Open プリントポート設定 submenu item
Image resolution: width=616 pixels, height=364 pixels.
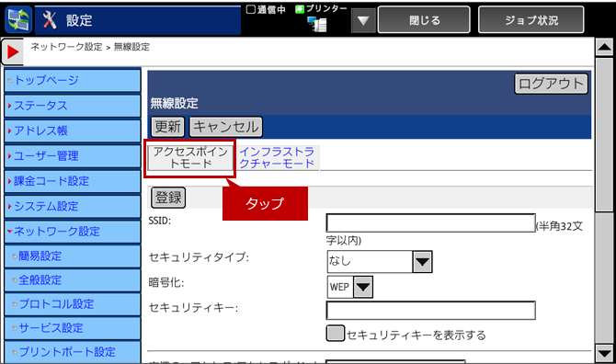pos(73,352)
